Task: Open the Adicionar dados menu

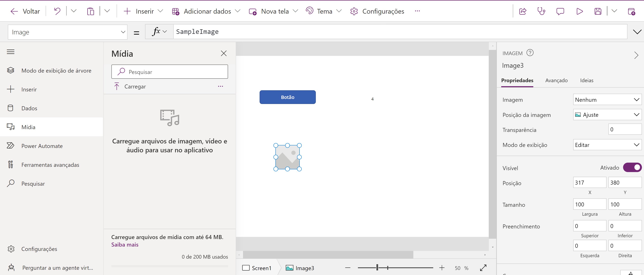Action: pyautogui.click(x=206, y=11)
